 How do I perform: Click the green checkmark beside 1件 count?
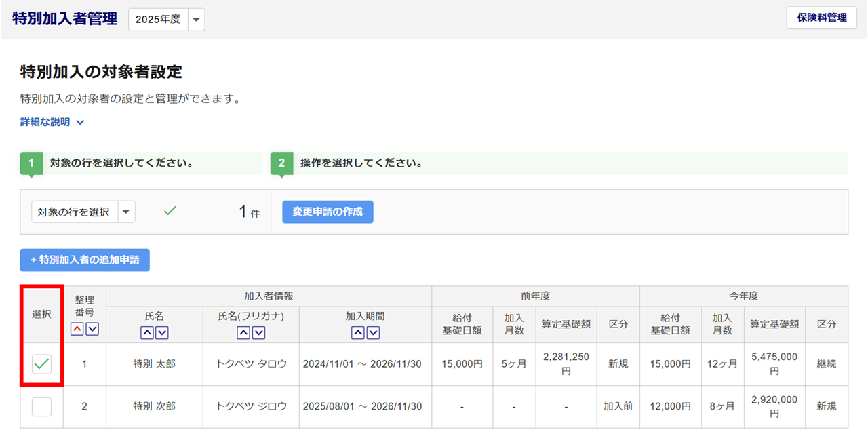(170, 211)
